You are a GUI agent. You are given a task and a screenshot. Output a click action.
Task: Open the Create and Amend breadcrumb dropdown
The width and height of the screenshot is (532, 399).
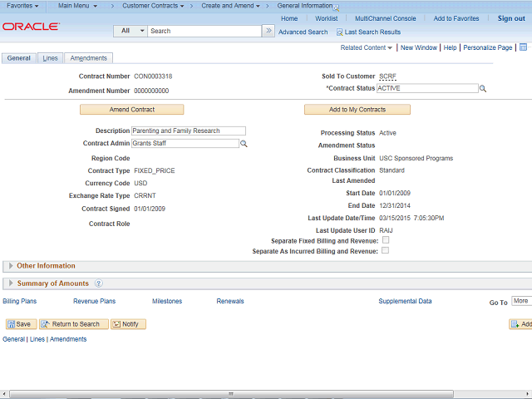tap(230, 6)
